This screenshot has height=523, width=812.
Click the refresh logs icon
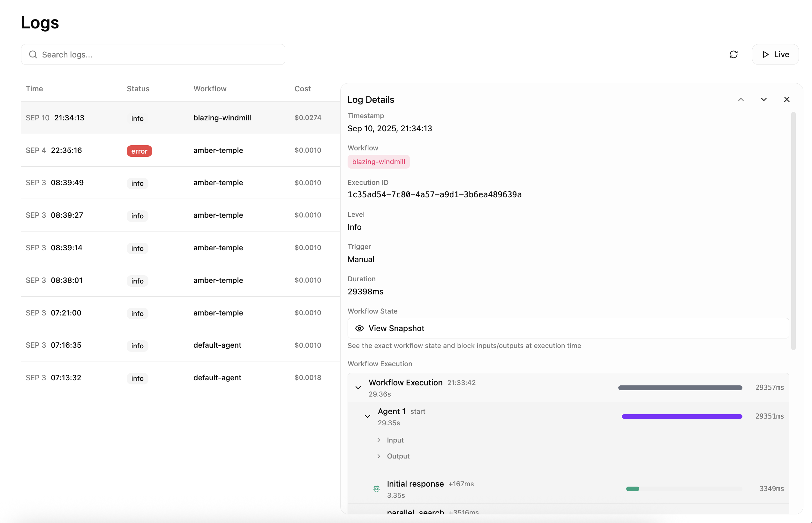coord(734,54)
